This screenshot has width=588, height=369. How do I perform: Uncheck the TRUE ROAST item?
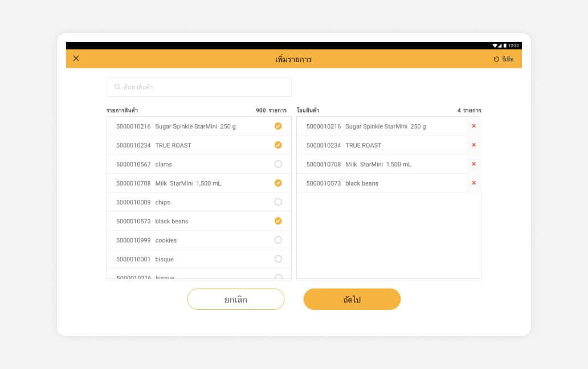[278, 145]
